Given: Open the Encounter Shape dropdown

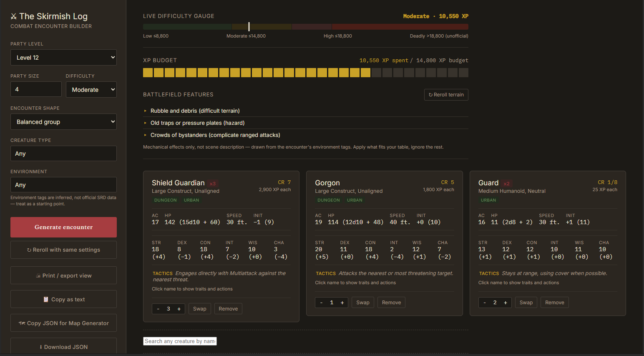Looking at the screenshot, I should (x=63, y=122).
